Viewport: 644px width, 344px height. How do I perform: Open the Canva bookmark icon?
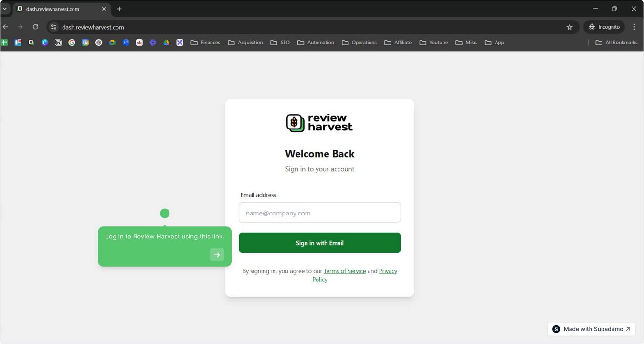coord(45,43)
